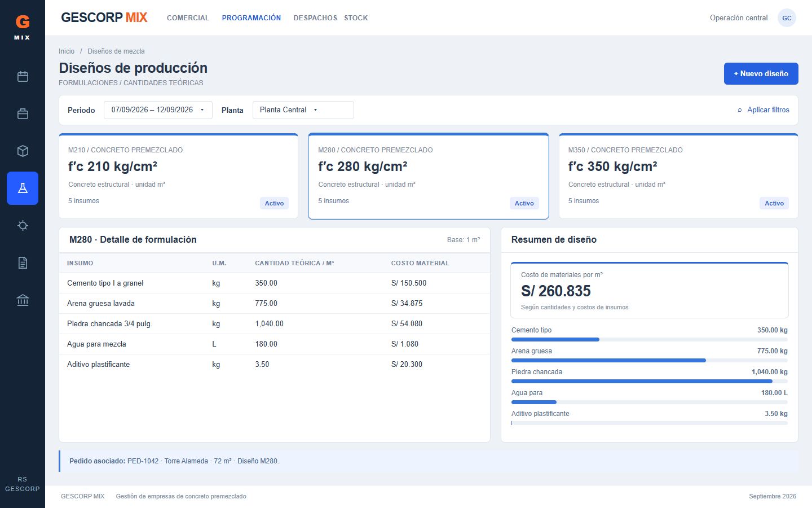Screen dimensions: 812x508
Task: Open the Planta Central dropdown
Action: click(x=303, y=110)
